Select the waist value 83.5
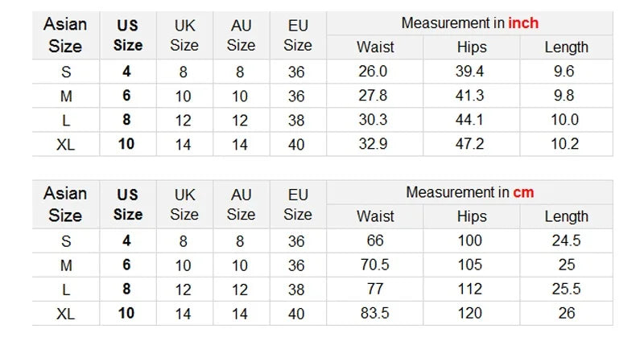This screenshot has width=644, height=337. [x=374, y=313]
